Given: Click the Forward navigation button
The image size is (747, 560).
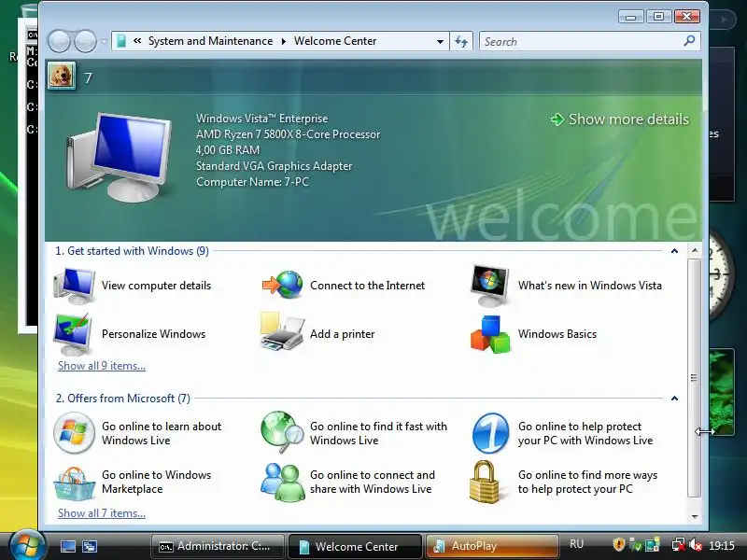Looking at the screenshot, I should pyautogui.click(x=85, y=41).
